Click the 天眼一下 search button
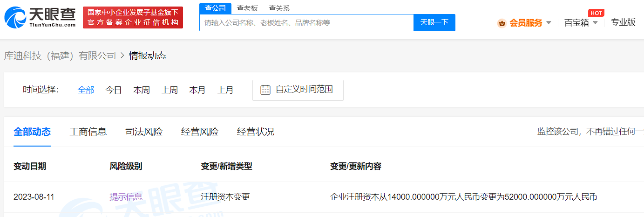 tap(434, 22)
